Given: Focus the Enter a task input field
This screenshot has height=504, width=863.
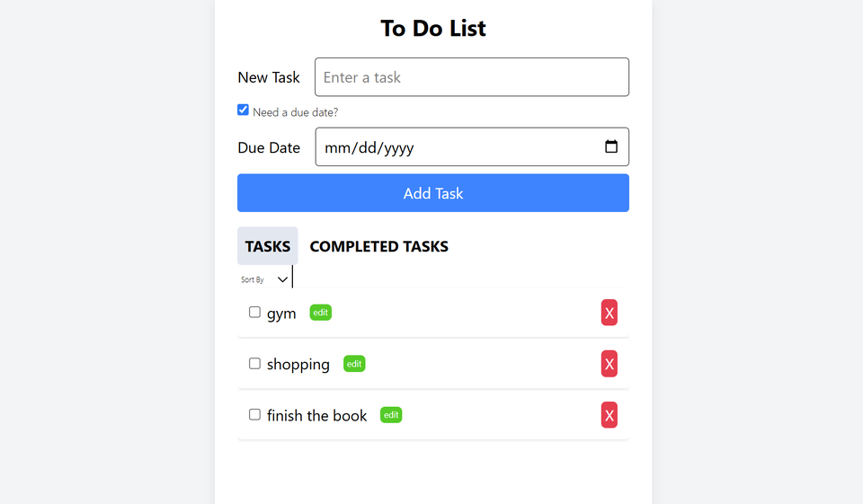Looking at the screenshot, I should (471, 77).
